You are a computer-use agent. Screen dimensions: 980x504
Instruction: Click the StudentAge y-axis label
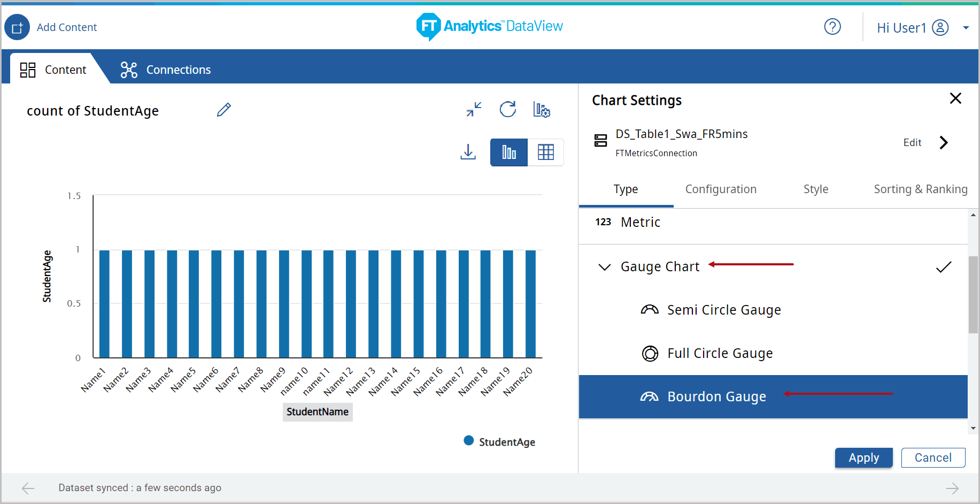47,277
